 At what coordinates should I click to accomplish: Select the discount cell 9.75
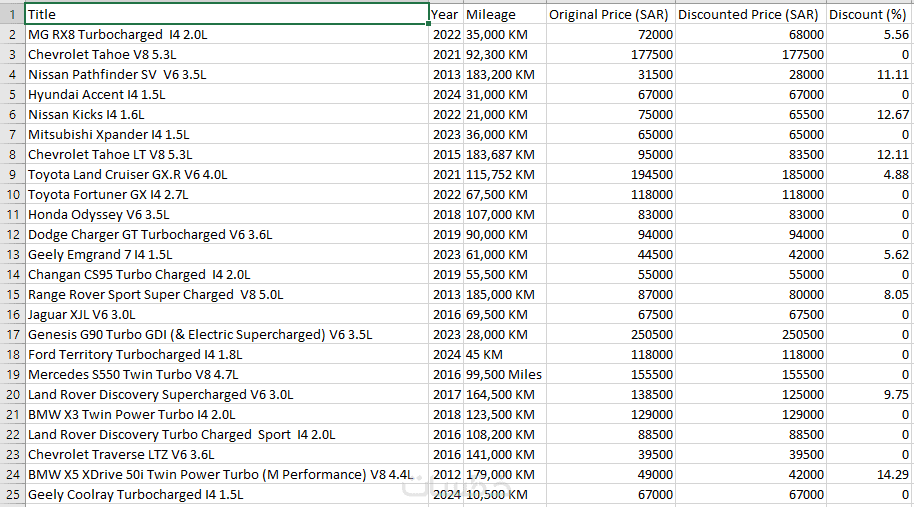(x=869, y=395)
